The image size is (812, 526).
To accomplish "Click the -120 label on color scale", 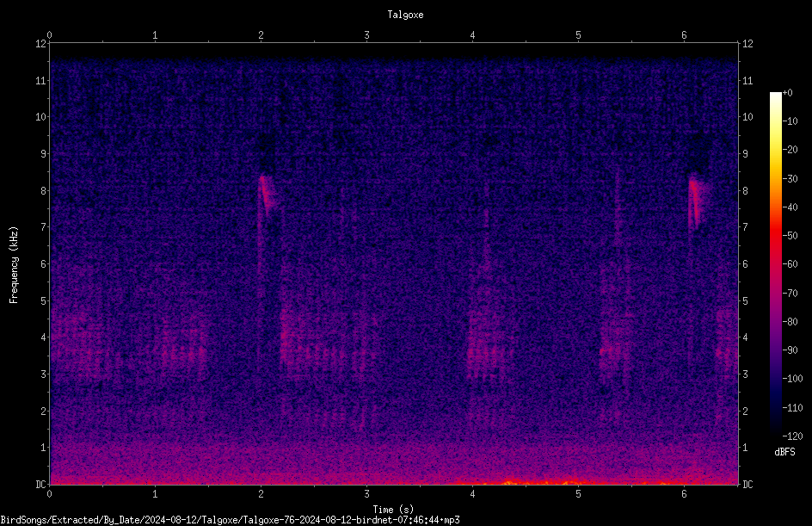I will [x=792, y=436].
